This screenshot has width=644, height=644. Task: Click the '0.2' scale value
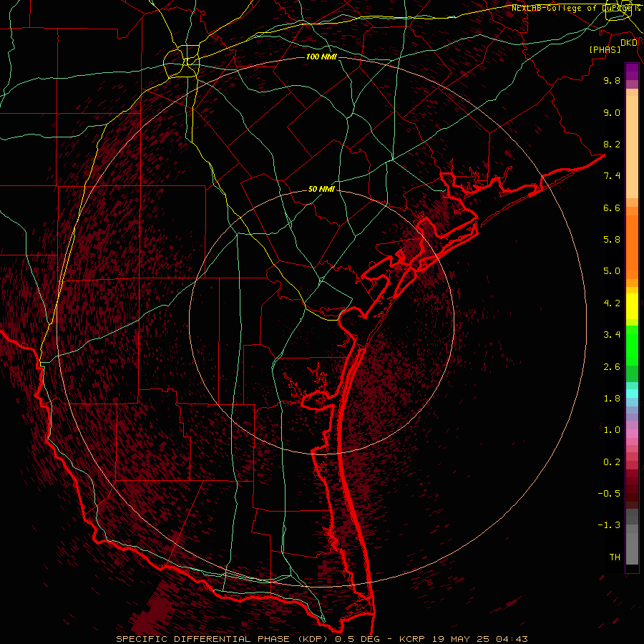(612, 462)
